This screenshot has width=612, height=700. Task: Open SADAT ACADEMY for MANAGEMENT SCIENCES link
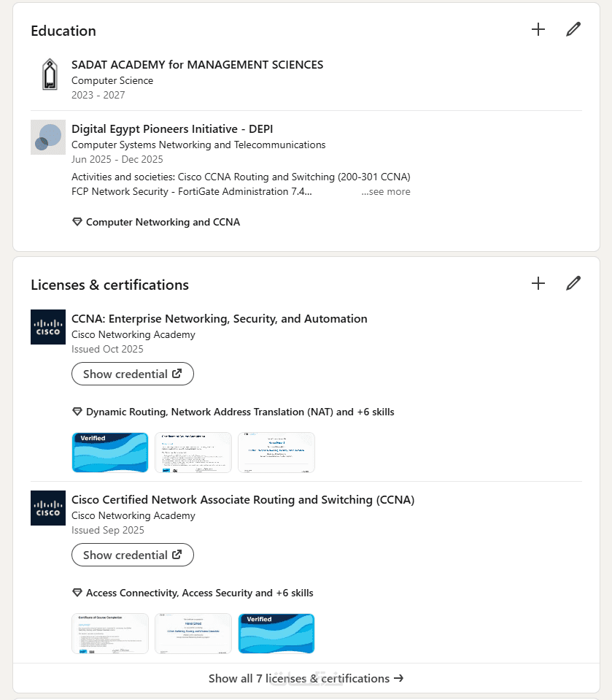click(197, 65)
